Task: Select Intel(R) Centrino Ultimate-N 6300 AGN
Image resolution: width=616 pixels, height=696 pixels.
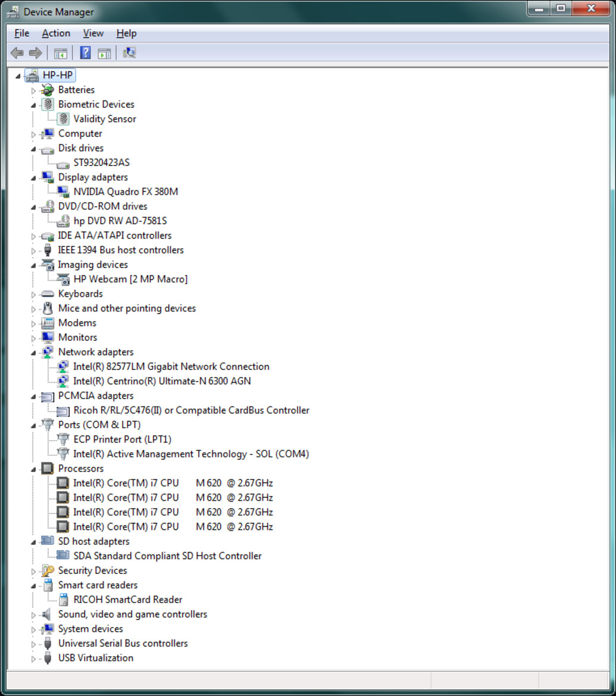Action: point(162,381)
